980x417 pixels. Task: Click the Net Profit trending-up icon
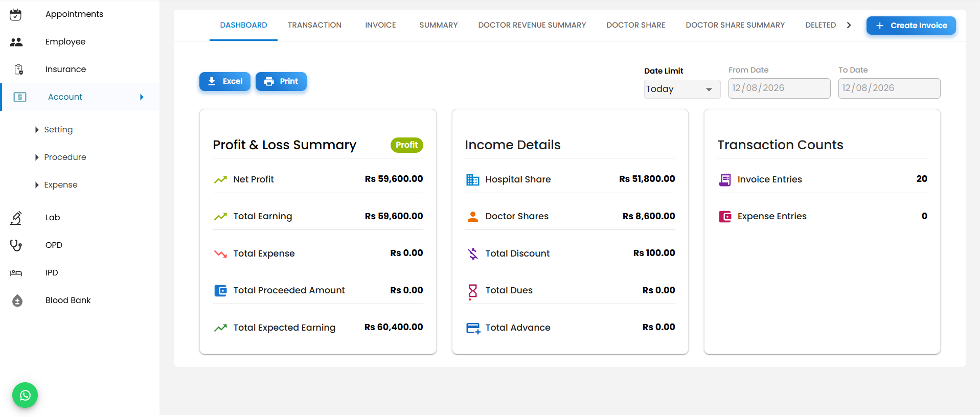click(x=220, y=179)
